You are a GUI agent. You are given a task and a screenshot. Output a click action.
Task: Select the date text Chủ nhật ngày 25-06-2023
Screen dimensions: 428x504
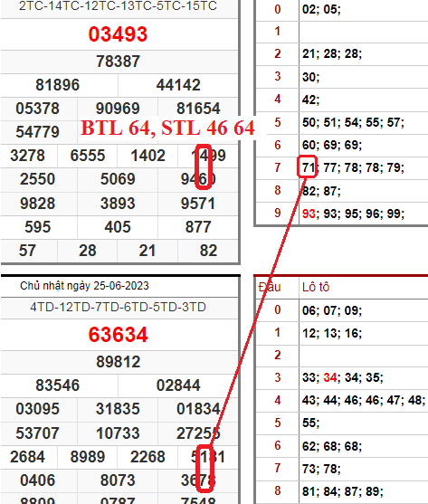pos(84,286)
